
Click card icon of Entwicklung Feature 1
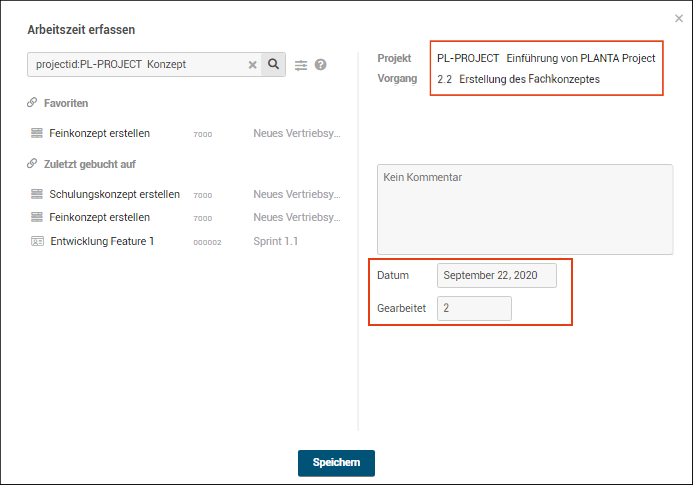37,241
